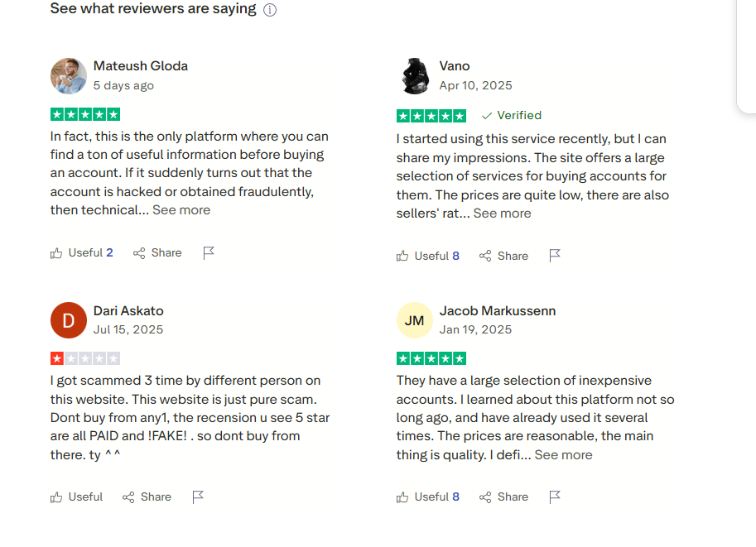Flag Mateush Gloda's review
756x547 pixels.
pos(209,252)
